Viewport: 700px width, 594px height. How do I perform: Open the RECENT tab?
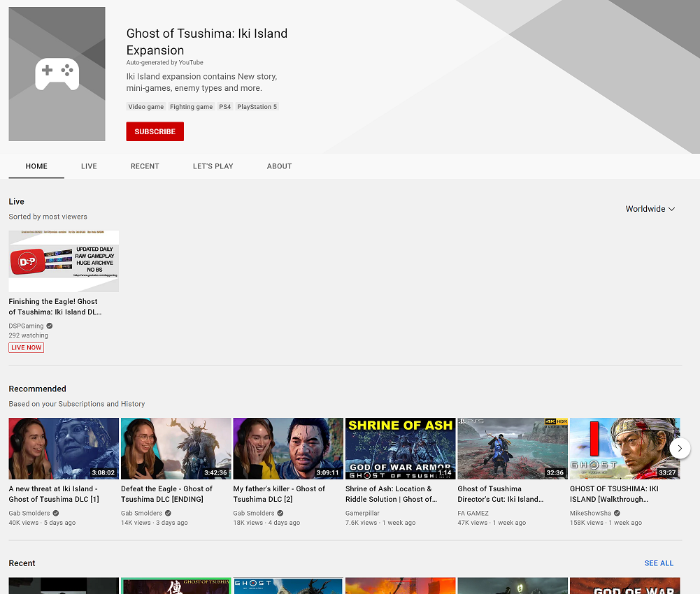[x=145, y=166]
